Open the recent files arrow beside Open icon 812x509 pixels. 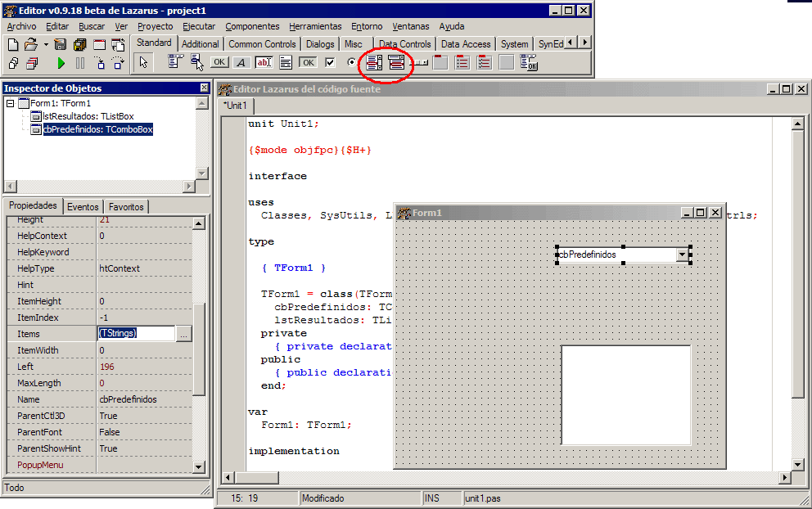pos(46,44)
